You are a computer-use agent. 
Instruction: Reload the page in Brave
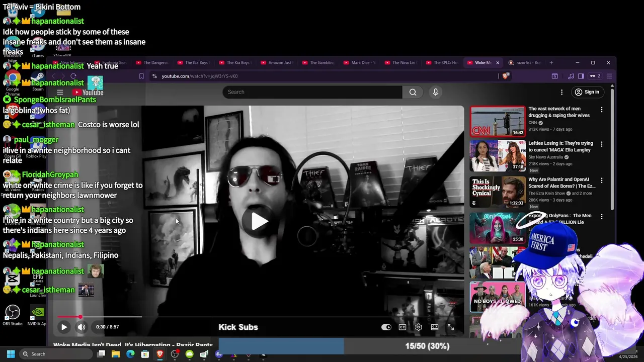(x=73, y=76)
